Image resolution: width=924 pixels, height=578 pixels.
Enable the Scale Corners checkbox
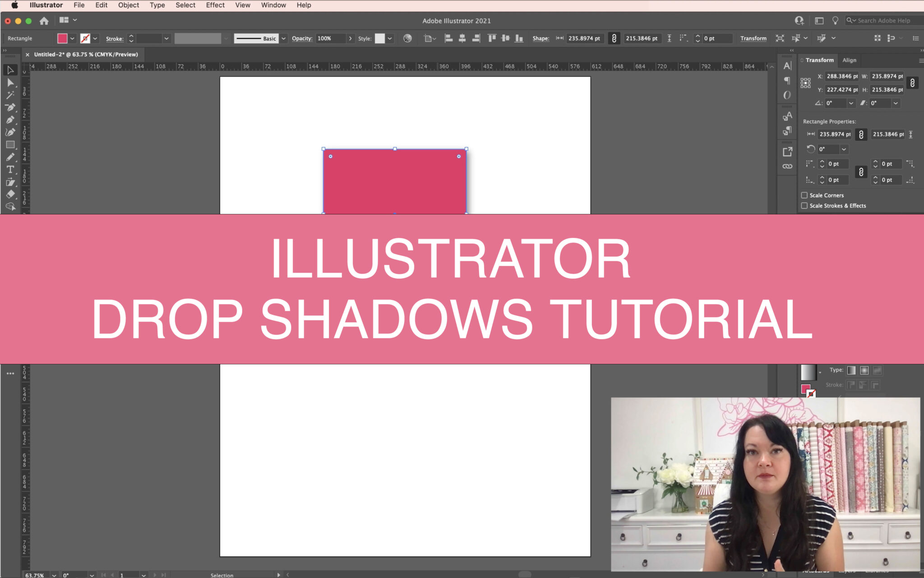[804, 195]
